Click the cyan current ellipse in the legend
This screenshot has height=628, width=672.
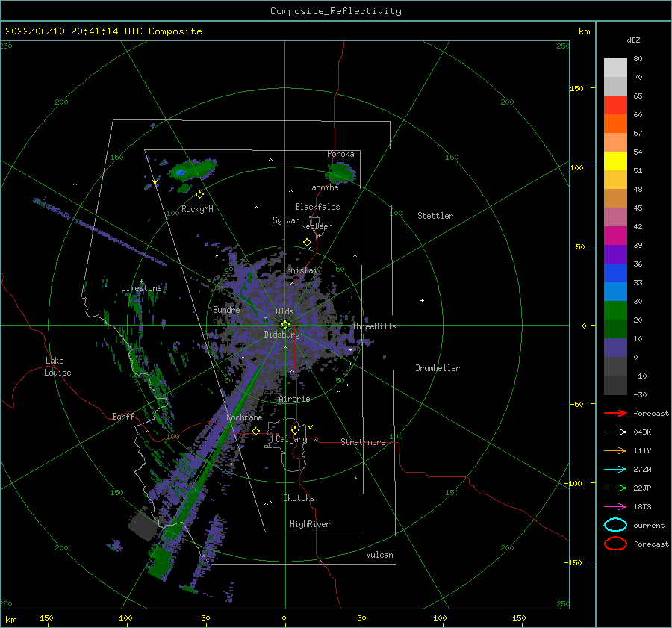pyautogui.click(x=615, y=525)
